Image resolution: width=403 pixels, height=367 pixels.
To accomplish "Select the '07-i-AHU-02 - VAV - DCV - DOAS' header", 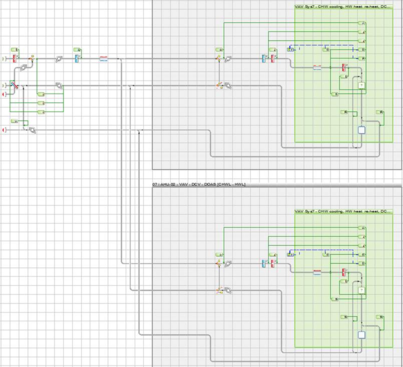I will [199, 184].
